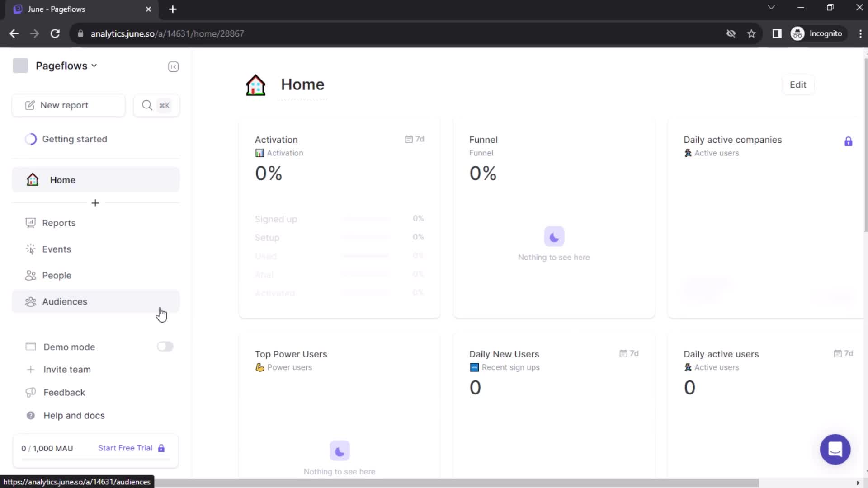The height and width of the screenshot is (488, 868).
Task: Select the Reports menu item
Action: point(58,223)
